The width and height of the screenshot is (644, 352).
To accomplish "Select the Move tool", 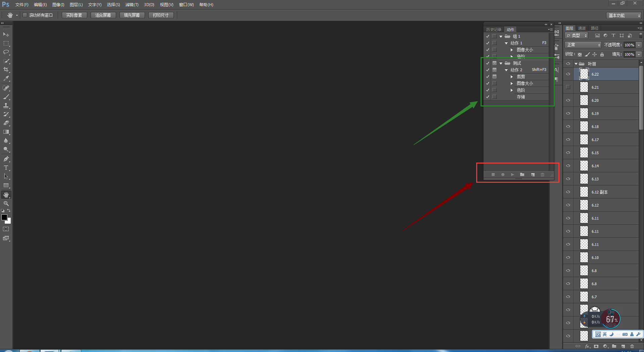I will (x=6, y=35).
